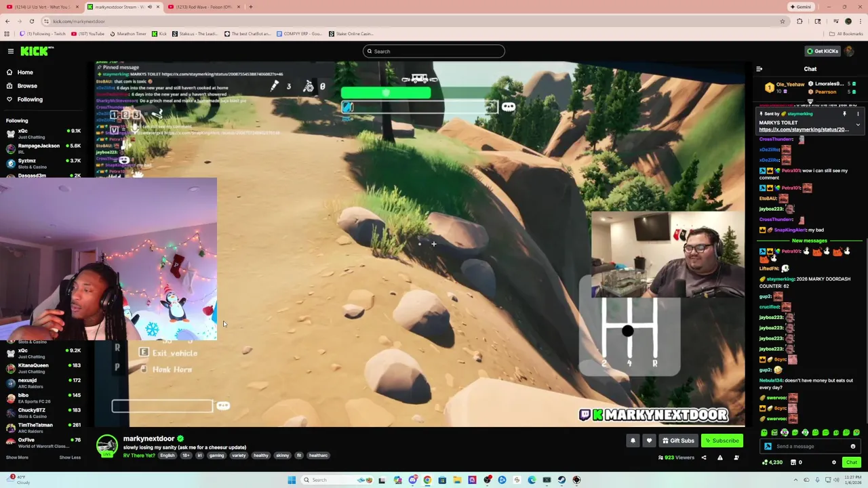This screenshot has width=868, height=488.
Task: Click the Kick logo
Action: (37, 52)
